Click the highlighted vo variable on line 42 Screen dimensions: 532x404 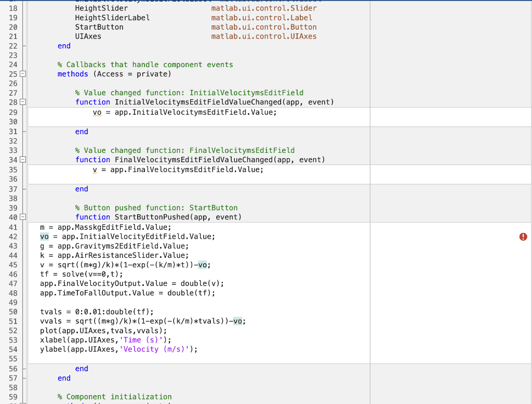[x=44, y=236]
